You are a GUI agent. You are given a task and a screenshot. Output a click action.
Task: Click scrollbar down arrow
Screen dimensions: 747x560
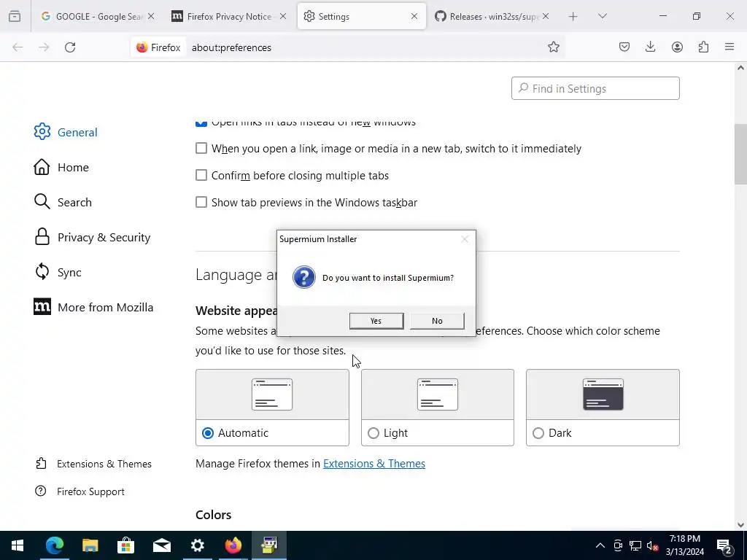[740, 525]
